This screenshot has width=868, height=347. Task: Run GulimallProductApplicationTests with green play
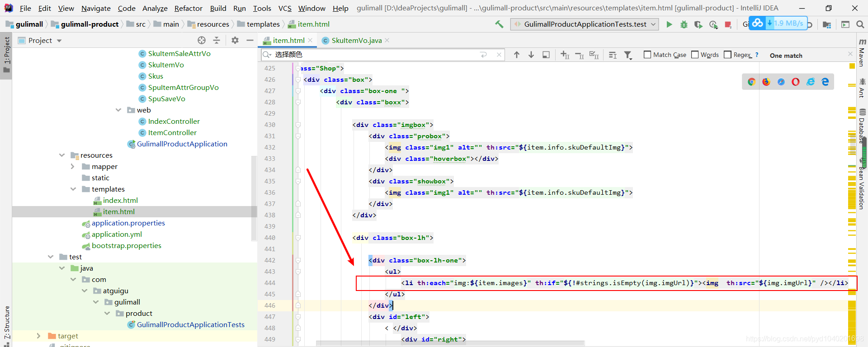point(669,24)
